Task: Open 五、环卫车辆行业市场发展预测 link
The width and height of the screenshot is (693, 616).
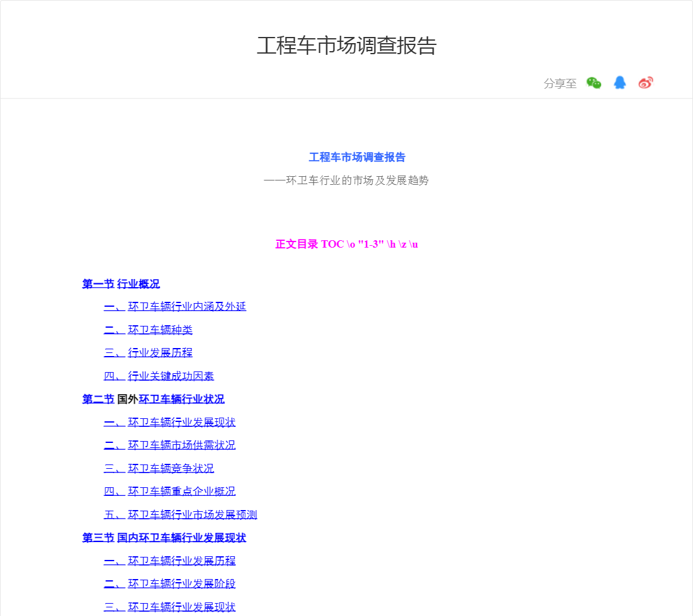Action: pyautogui.click(x=180, y=514)
